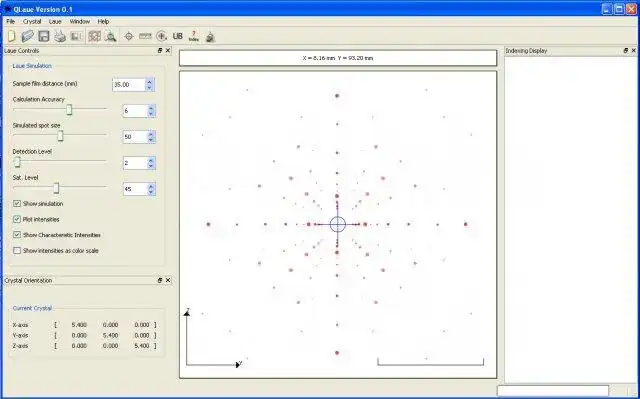Select the magnifier zoom tool icon
The image size is (640, 399).
coord(111,36)
